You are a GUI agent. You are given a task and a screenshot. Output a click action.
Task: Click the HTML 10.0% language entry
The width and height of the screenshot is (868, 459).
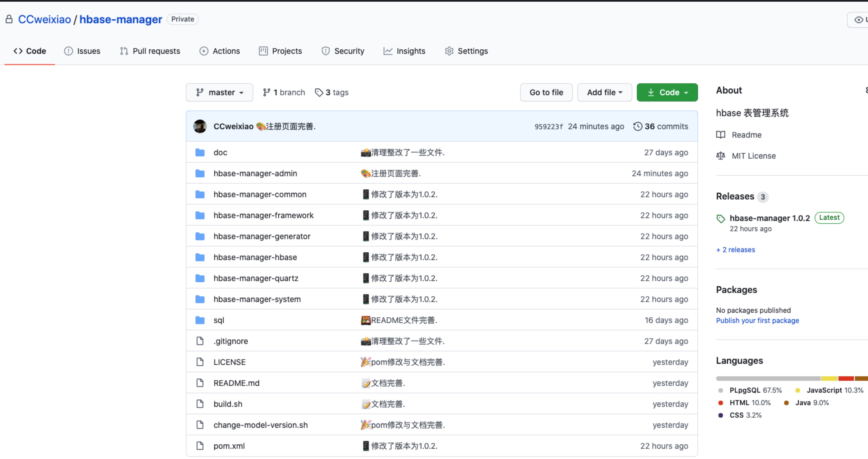click(744, 403)
